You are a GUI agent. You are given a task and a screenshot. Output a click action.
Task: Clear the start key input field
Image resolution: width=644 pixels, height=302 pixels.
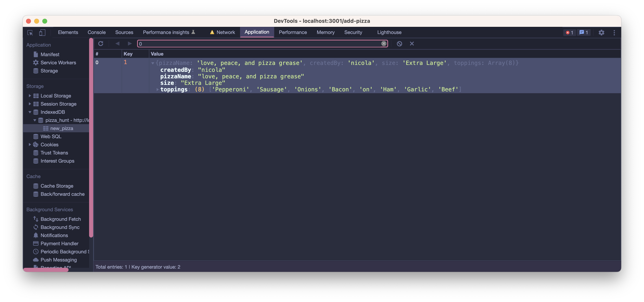(384, 44)
